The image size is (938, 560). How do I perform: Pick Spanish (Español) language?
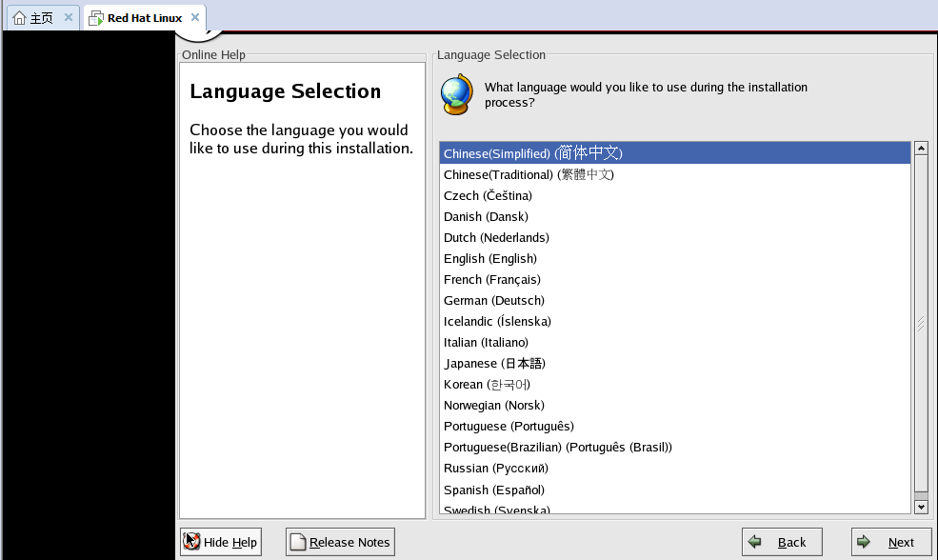(x=675, y=490)
